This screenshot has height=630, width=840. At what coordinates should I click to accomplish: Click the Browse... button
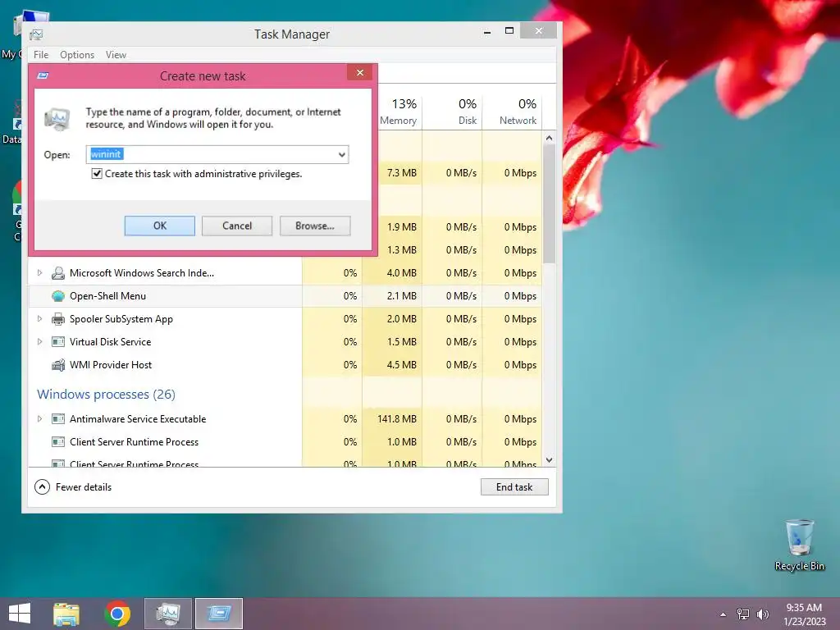pyautogui.click(x=315, y=226)
